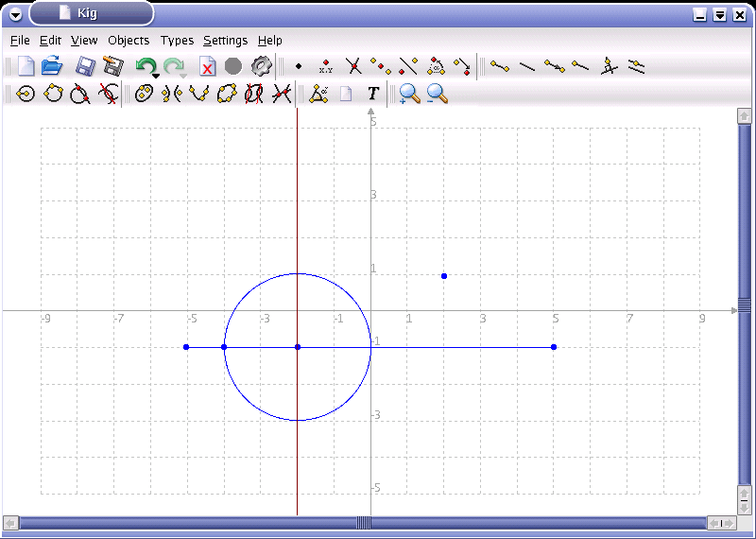Open the Types menu
Image resolution: width=756 pixels, height=539 pixels.
point(177,41)
